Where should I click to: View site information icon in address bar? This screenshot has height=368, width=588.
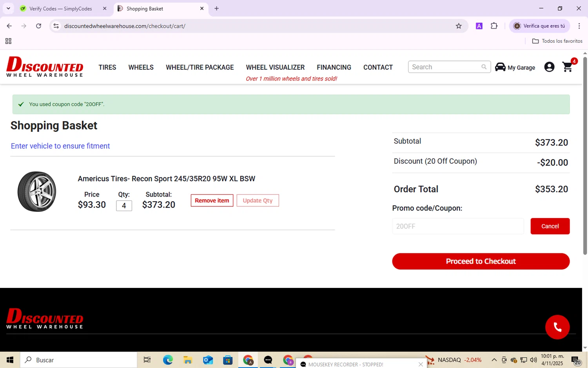coord(56,26)
